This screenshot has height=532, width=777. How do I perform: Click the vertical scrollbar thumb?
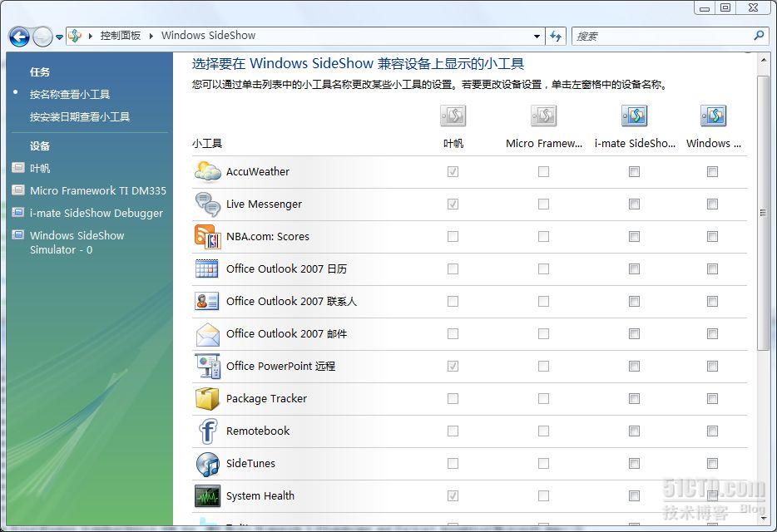click(x=763, y=213)
